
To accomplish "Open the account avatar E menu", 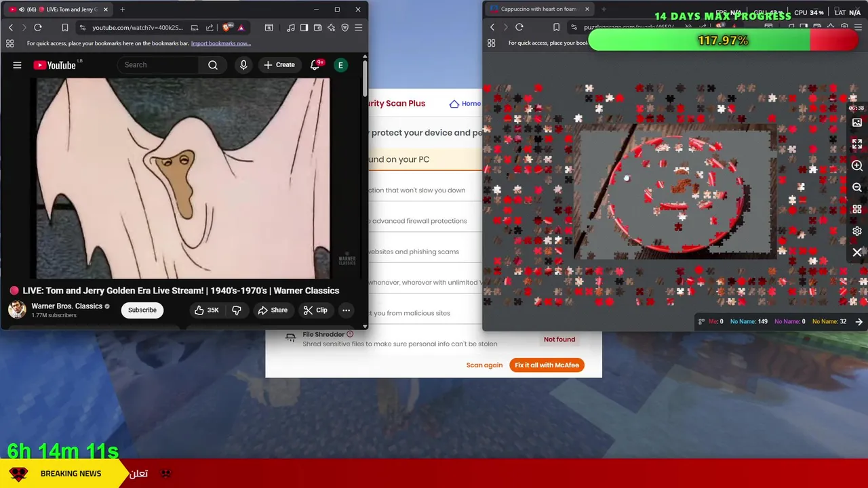I will click(341, 65).
